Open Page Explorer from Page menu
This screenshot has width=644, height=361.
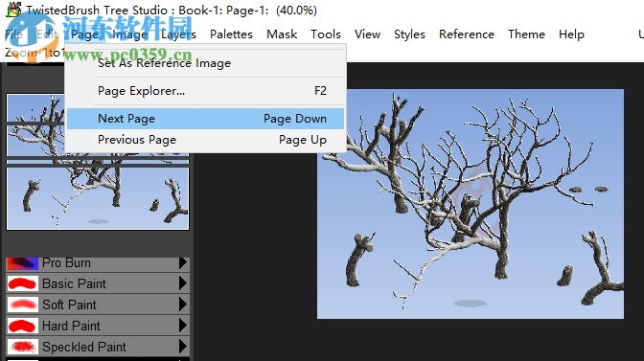(205, 91)
